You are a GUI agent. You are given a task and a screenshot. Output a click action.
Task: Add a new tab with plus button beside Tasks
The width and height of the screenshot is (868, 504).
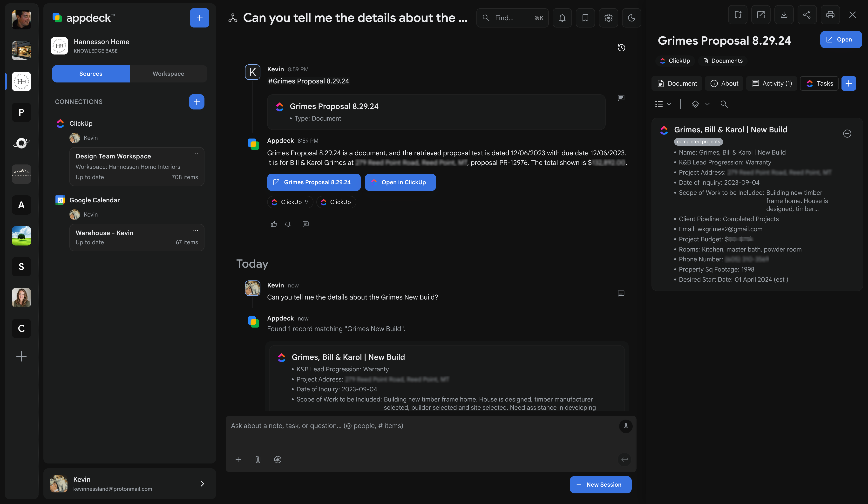849,83
